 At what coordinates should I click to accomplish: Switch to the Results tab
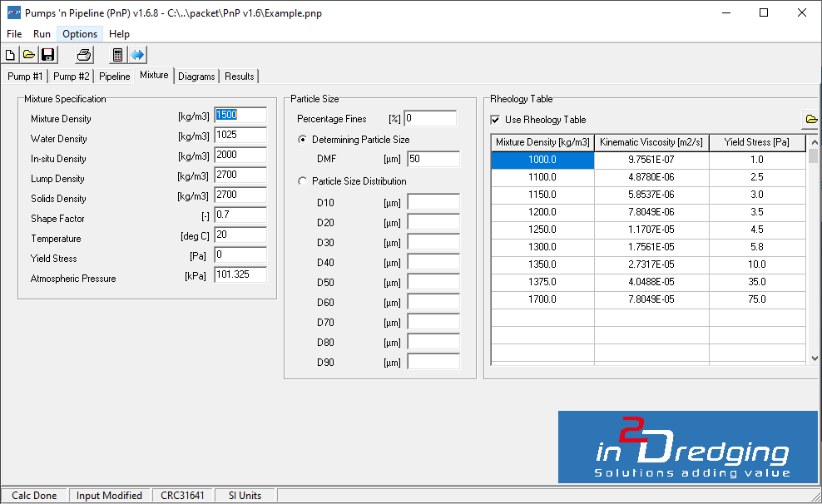coord(239,76)
